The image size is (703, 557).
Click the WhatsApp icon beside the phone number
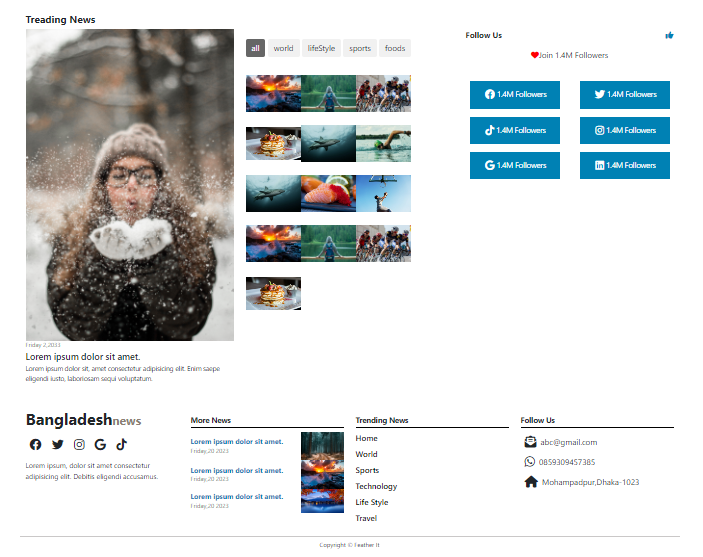530,462
